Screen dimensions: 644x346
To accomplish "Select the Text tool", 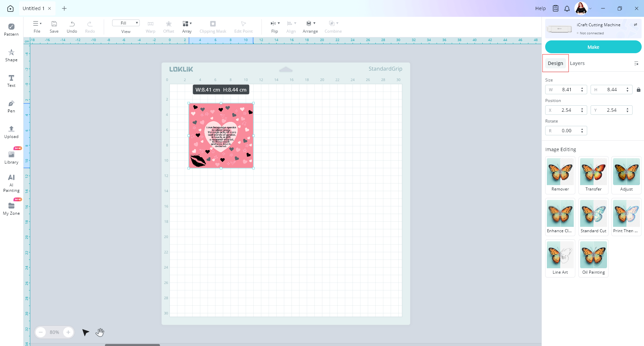I will [11, 80].
